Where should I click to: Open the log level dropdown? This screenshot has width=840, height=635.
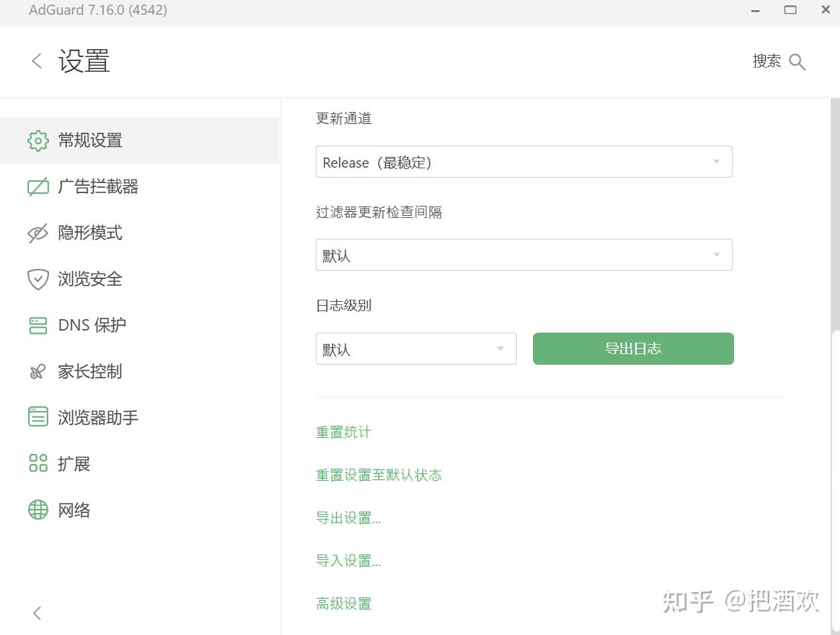[416, 349]
